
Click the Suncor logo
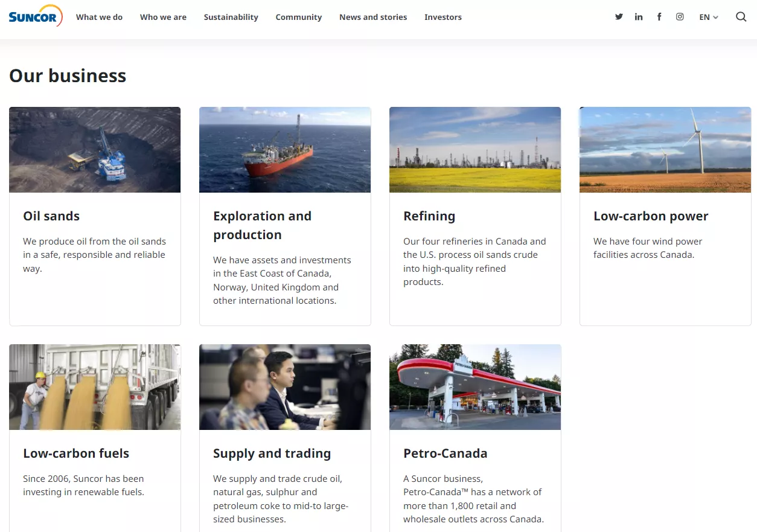(36, 17)
